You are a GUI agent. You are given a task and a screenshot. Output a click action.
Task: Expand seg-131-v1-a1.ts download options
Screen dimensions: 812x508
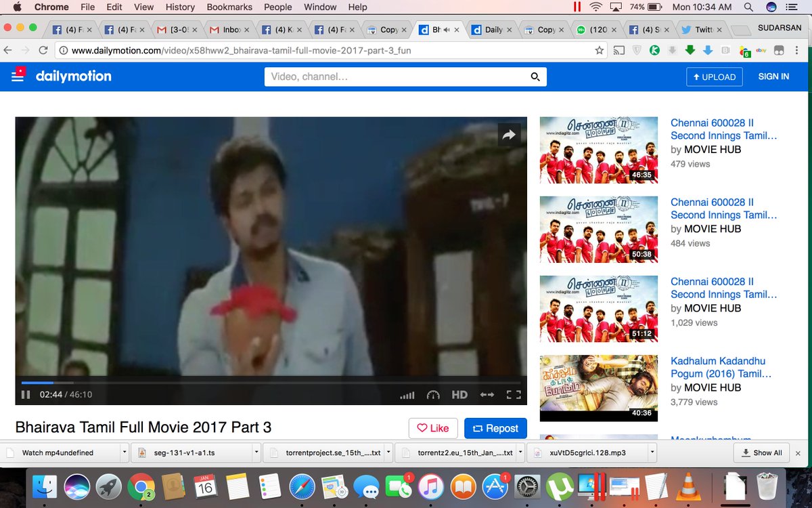(256, 452)
